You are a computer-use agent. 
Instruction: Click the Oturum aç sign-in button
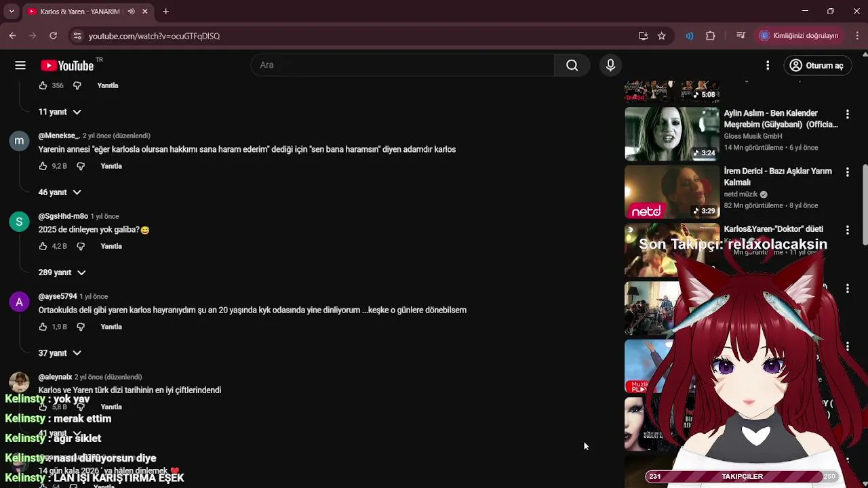point(817,65)
